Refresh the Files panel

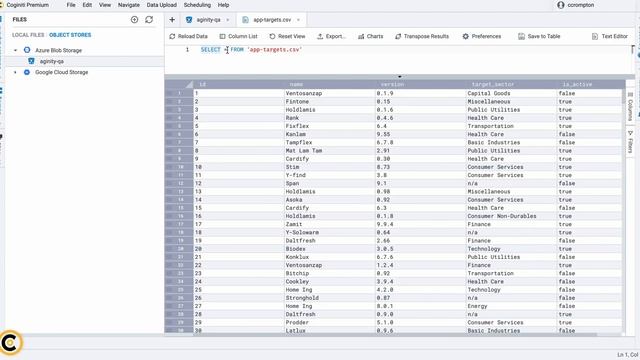[149, 20]
